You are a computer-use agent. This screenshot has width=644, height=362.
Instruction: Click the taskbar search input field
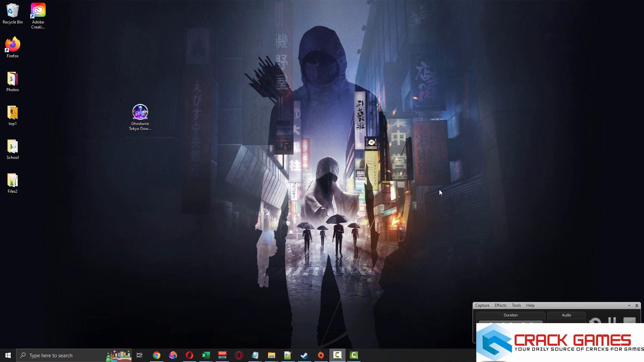pos(64,355)
